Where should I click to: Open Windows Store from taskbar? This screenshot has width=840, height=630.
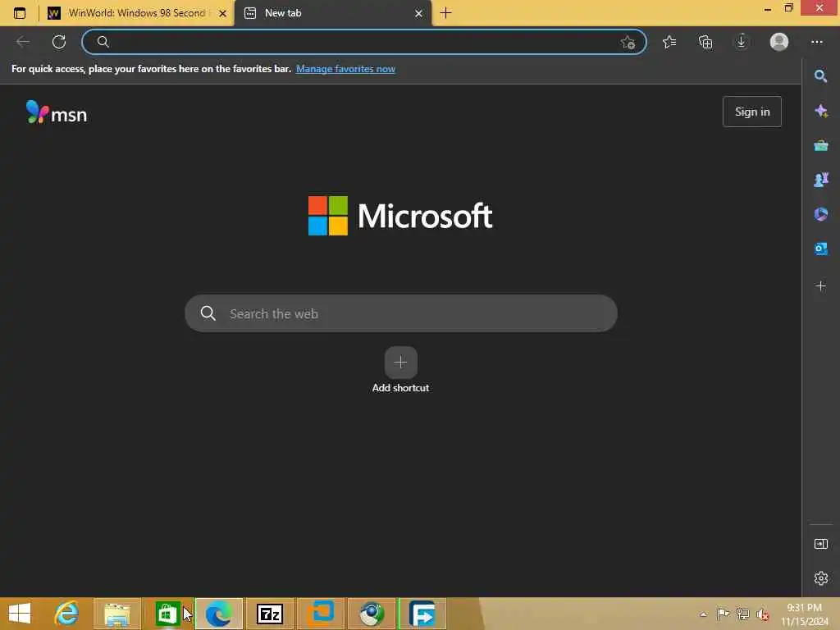(167, 614)
